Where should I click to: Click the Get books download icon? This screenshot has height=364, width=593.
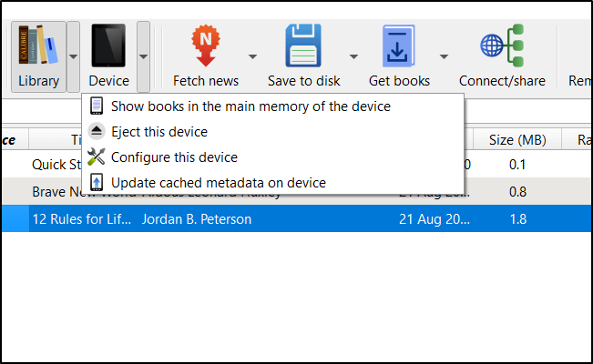pyautogui.click(x=399, y=46)
